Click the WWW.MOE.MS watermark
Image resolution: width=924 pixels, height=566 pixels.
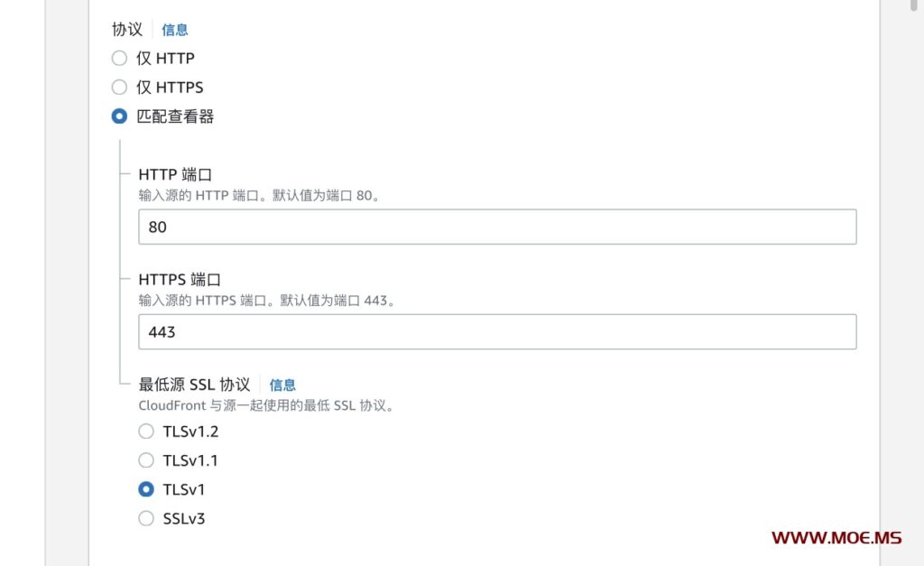(836, 538)
